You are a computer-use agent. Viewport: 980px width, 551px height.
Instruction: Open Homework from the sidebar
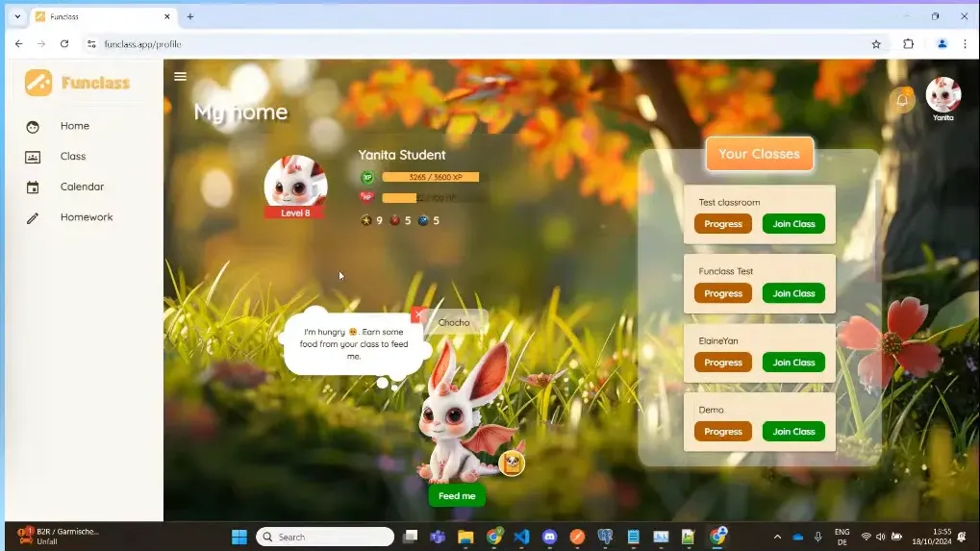pos(87,217)
